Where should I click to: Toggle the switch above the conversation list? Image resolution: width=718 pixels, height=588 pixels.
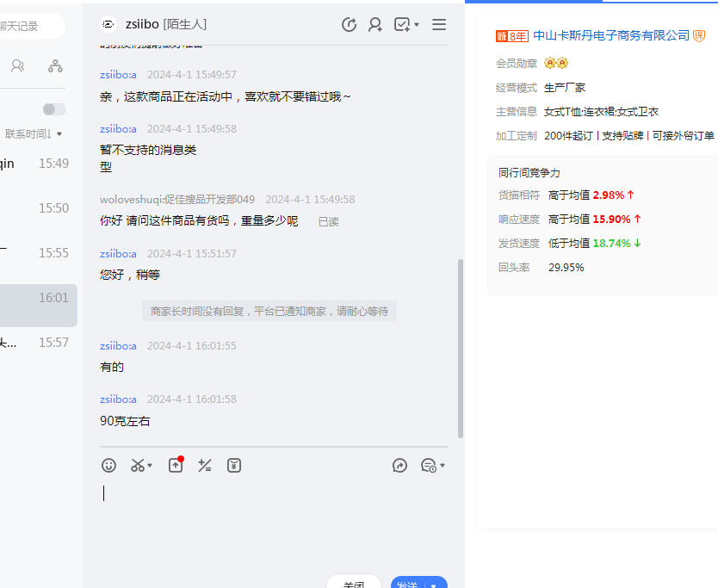click(x=54, y=109)
